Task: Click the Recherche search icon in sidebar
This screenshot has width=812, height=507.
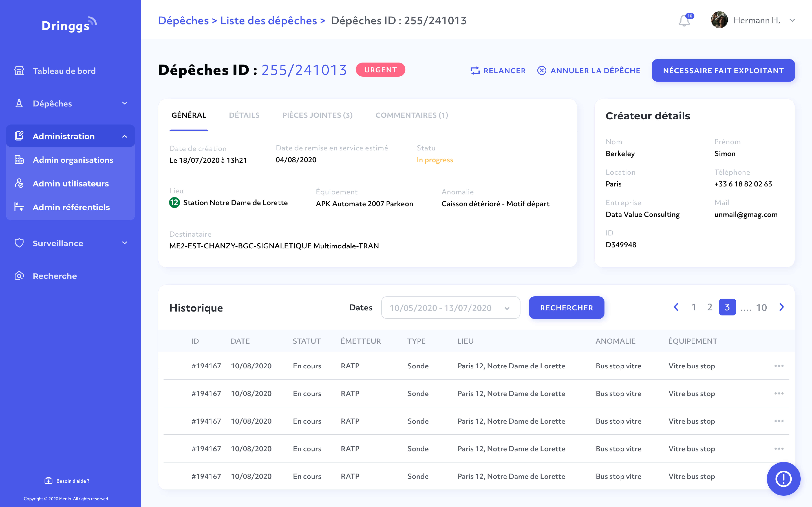Action: [19, 276]
